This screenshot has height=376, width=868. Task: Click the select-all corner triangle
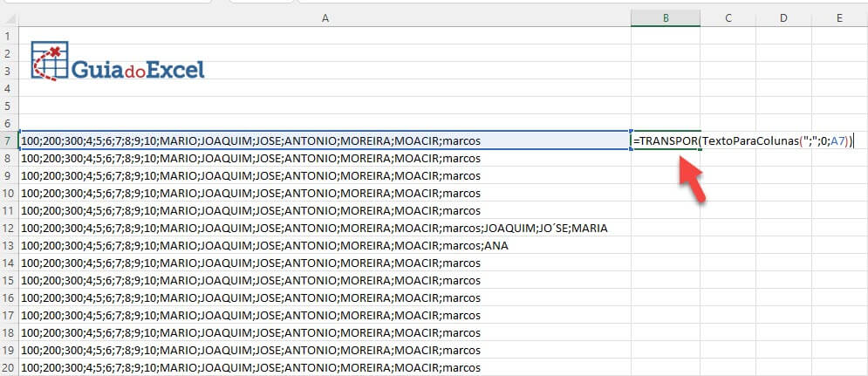pyautogui.click(x=10, y=18)
